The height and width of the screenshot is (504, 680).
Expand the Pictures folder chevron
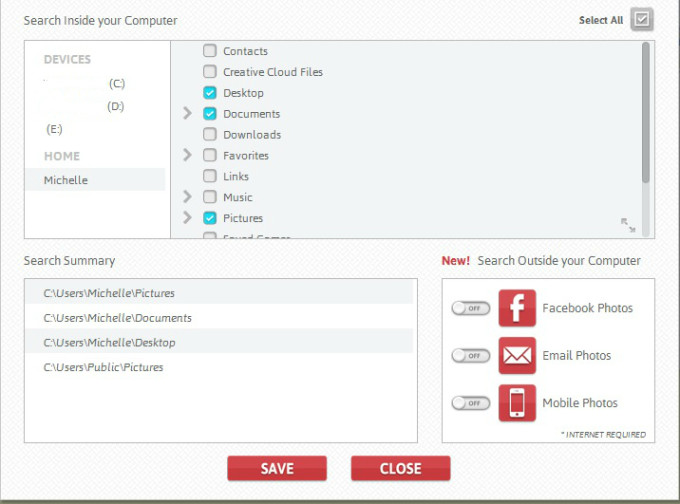coord(187,218)
